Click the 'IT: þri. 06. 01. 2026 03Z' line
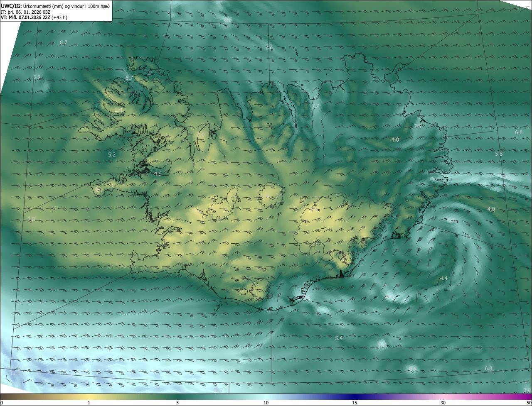 click(x=27, y=12)
